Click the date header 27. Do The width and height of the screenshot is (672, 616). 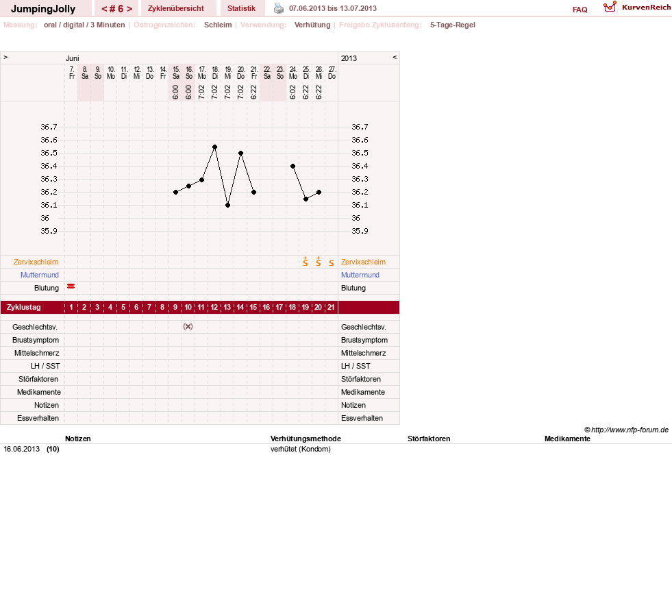pos(332,73)
